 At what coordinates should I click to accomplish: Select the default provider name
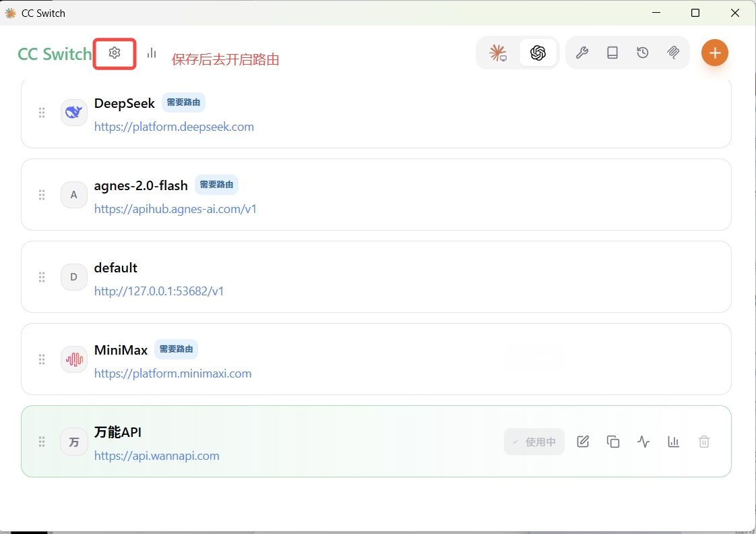(116, 268)
